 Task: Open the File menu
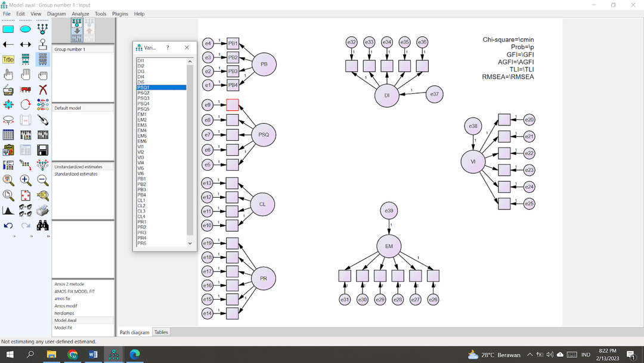tap(7, 14)
